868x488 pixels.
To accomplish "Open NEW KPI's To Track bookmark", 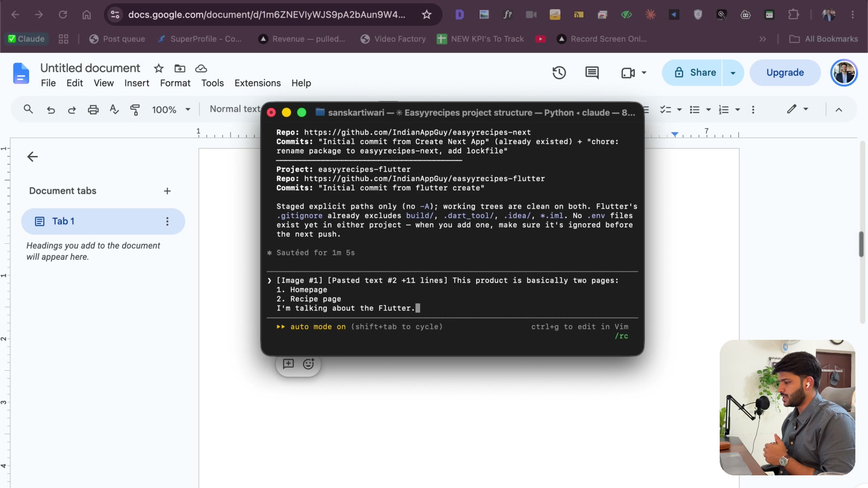I will pyautogui.click(x=480, y=39).
